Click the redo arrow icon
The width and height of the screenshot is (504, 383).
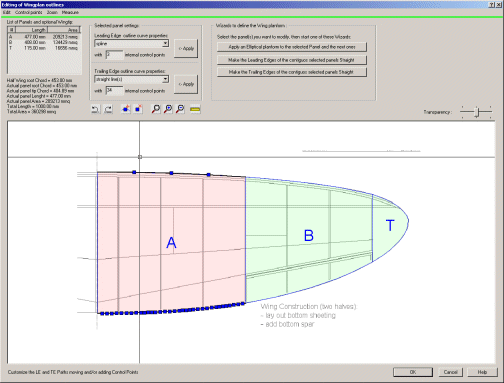click(108, 109)
